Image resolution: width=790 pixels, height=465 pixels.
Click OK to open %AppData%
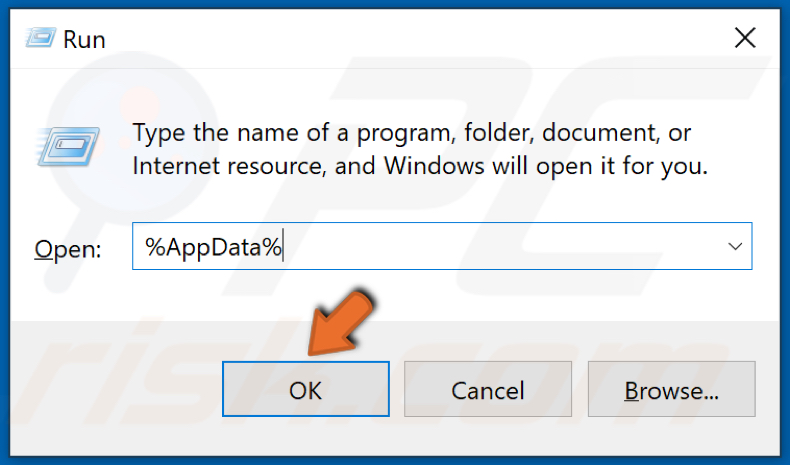[306, 389]
